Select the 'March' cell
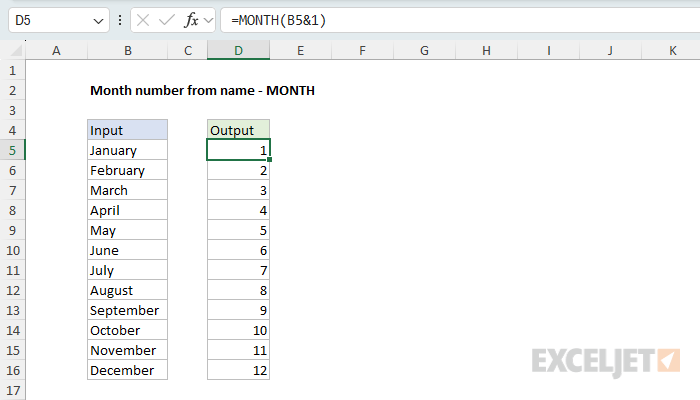The height and width of the screenshot is (400, 700). click(x=128, y=190)
